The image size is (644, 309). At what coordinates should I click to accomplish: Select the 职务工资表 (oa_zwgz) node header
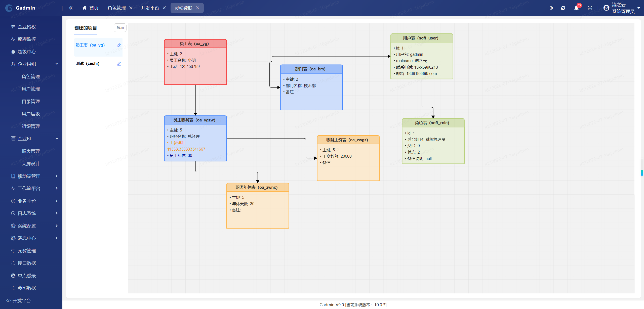pyautogui.click(x=348, y=140)
